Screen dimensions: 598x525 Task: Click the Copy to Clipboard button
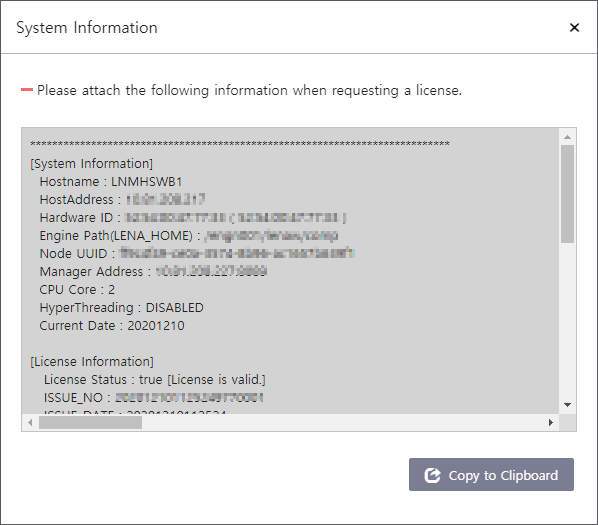pyautogui.click(x=491, y=474)
